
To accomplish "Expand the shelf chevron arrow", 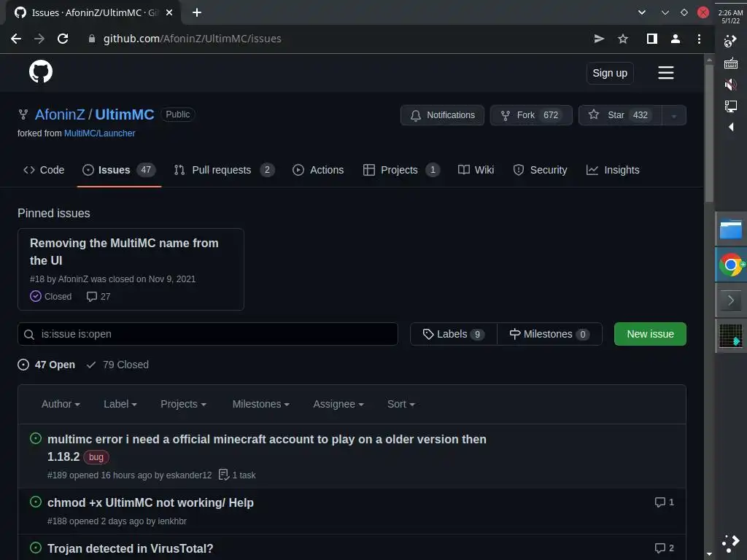I will pos(731,300).
